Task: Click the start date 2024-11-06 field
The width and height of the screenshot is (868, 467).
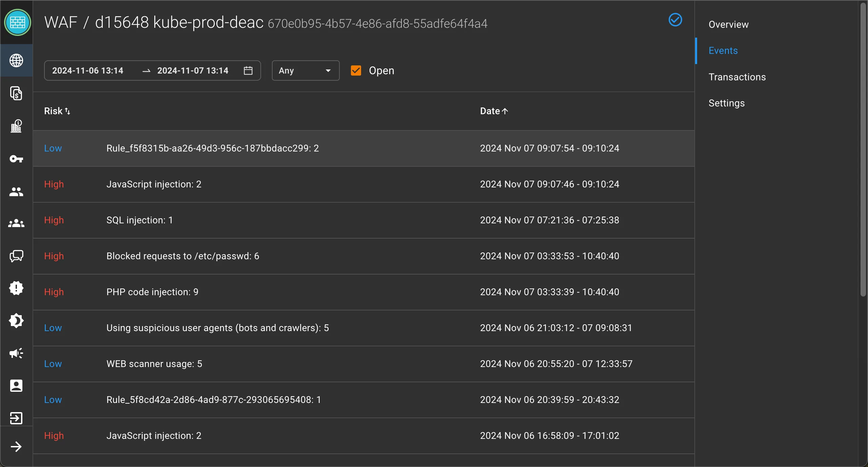Action: (x=87, y=70)
